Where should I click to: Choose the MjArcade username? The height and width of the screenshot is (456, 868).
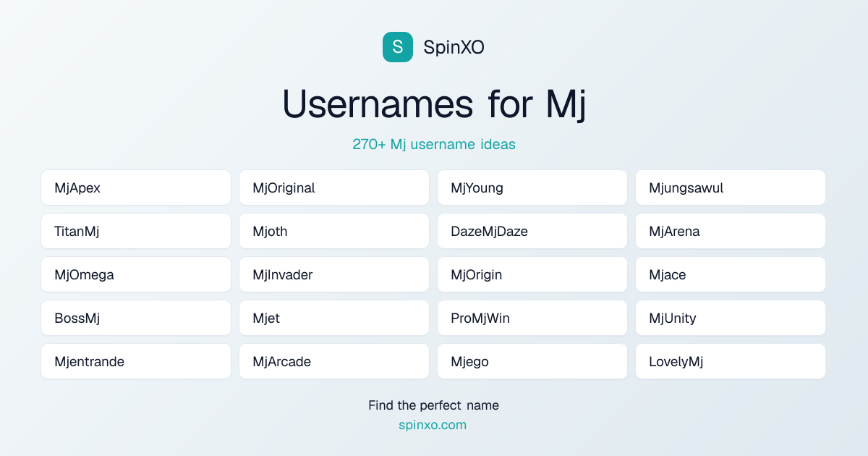pos(334,361)
